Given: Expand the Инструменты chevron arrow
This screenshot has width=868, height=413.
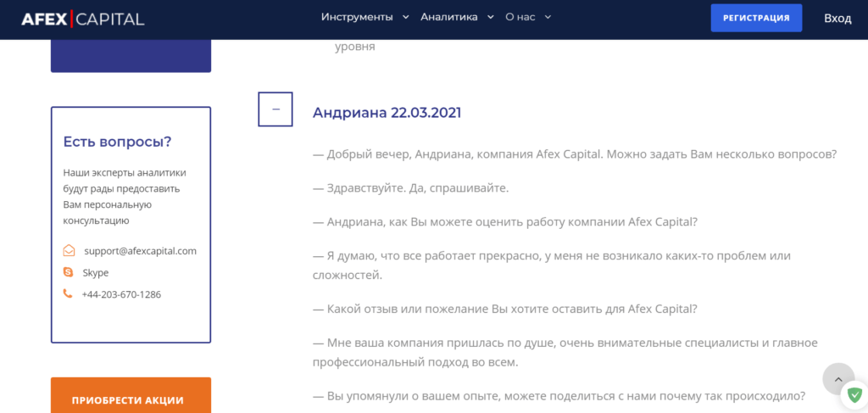Looking at the screenshot, I should (x=405, y=17).
